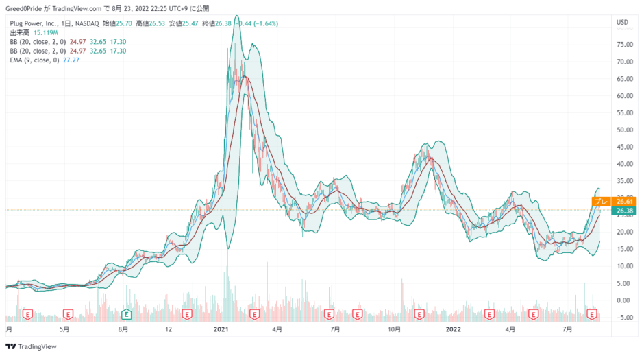
Task: Click the green earnings marker above 8月
Action: pos(126,314)
